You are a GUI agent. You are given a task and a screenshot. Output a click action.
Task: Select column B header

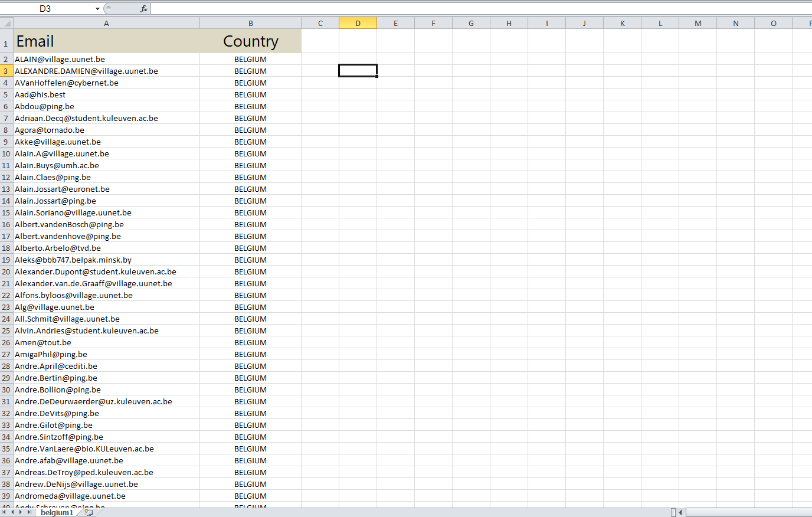[x=251, y=24]
